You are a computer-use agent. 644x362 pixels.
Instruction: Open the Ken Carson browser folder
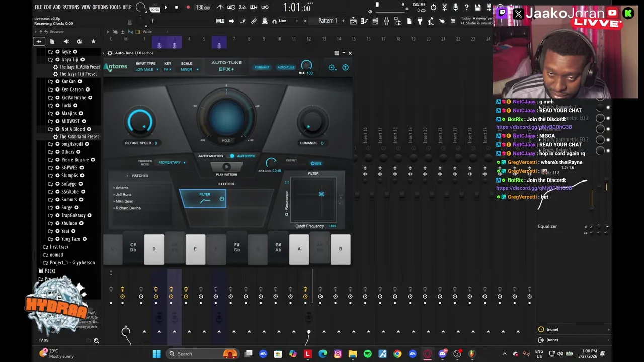(x=72, y=89)
